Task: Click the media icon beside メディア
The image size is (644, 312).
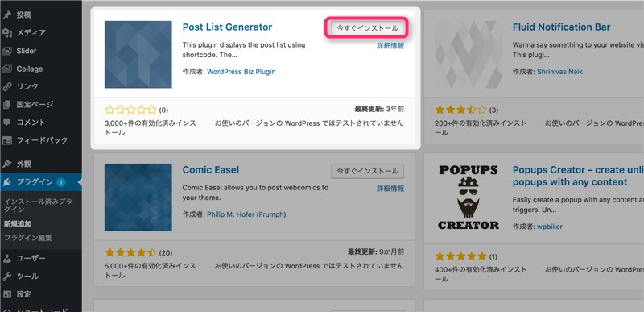Action: 7,33
